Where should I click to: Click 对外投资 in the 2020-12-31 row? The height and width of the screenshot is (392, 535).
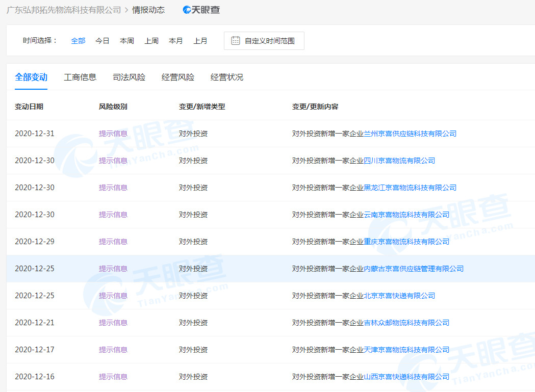[x=193, y=134]
